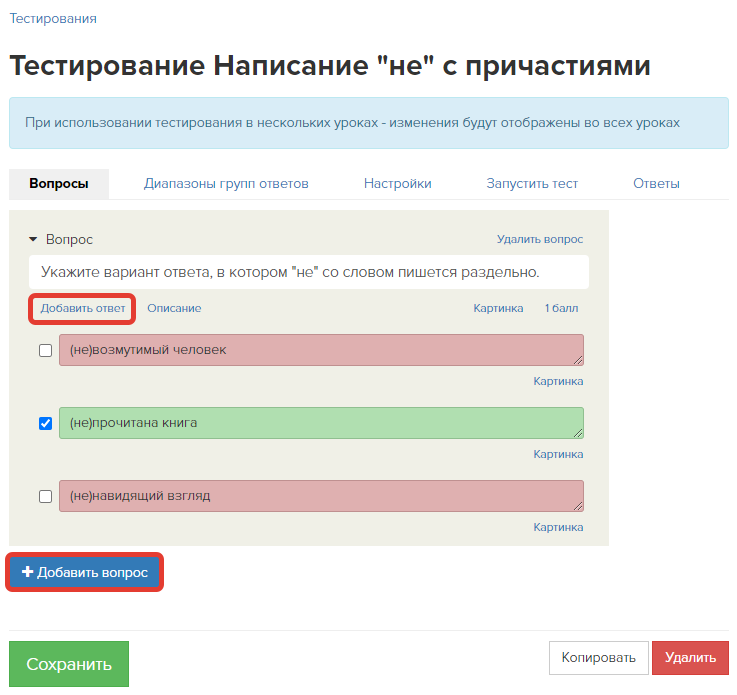Click the resize handle of (не)возмутимый человек field
Screen dimensions: 737x695
tap(578, 360)
